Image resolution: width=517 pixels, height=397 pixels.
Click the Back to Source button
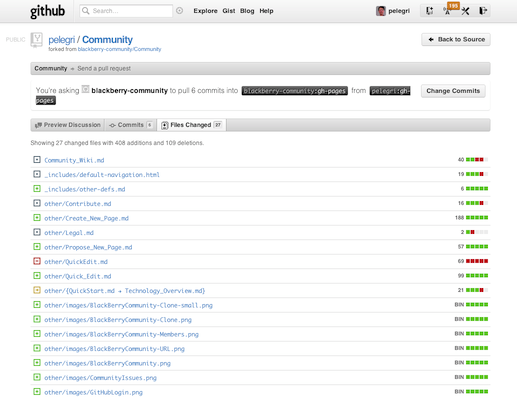[x=456, y=39]
